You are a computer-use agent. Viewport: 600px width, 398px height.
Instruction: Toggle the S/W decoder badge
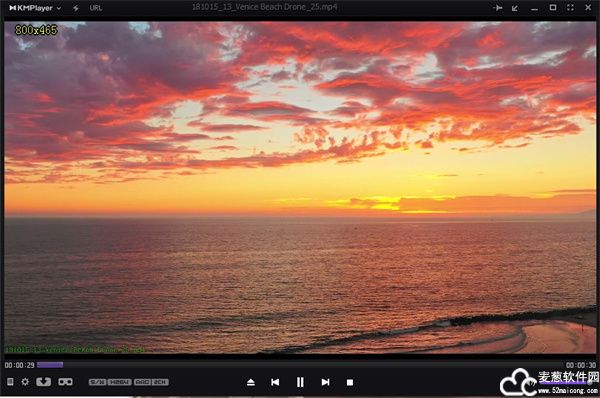[98, 382]
